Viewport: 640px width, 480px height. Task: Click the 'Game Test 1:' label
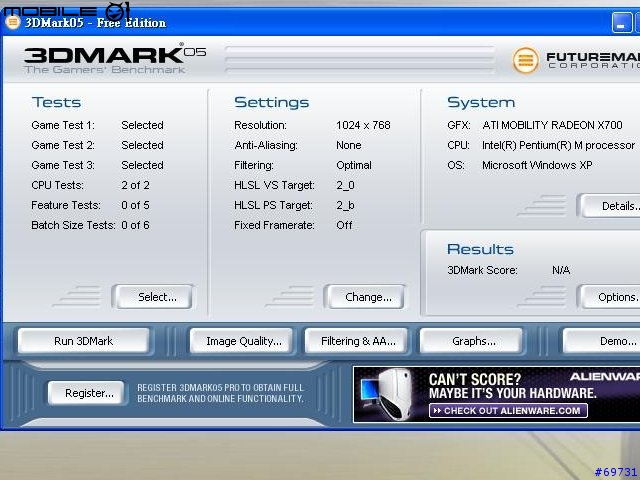click(x=63, y=125)
